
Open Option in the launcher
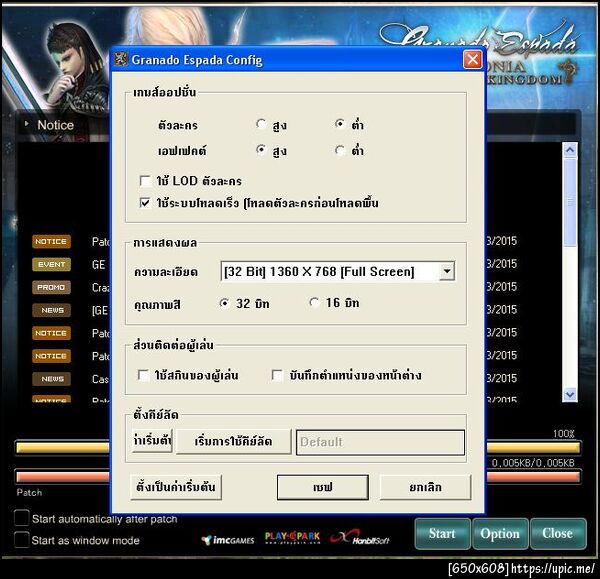click(500, 533)
